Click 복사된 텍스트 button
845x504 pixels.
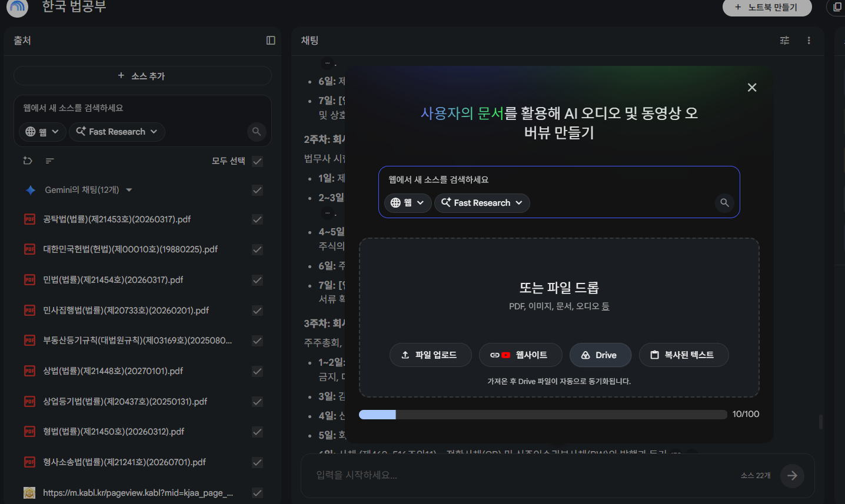684,355
